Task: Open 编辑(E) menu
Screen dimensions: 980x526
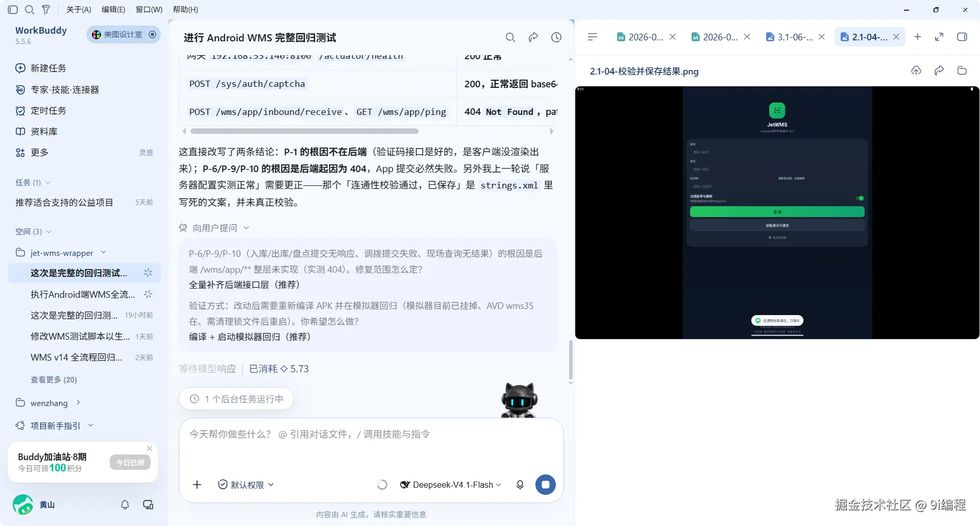Action: (x=113, y=10)
